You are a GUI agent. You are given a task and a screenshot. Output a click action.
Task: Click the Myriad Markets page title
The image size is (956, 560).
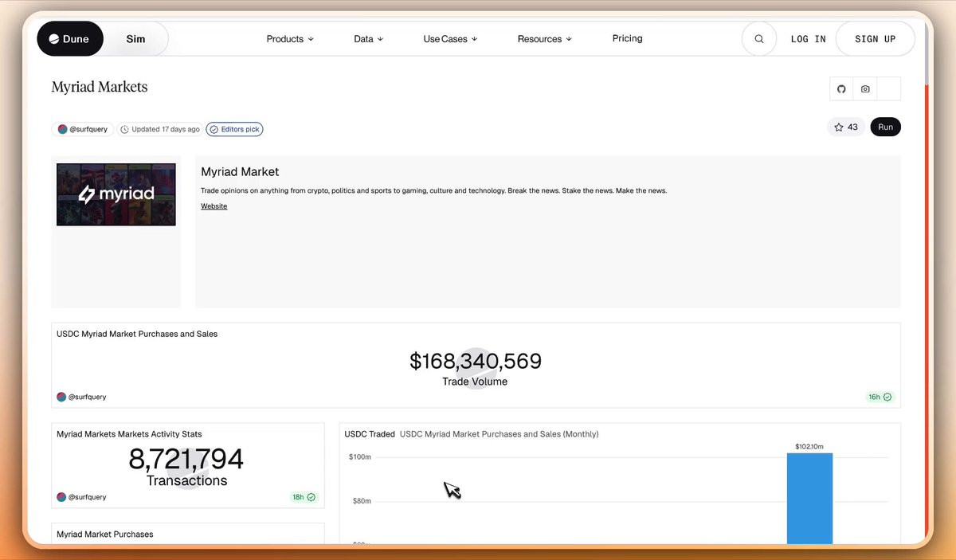[100, 87]
